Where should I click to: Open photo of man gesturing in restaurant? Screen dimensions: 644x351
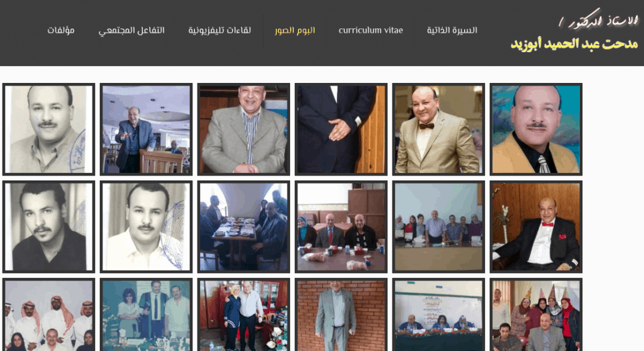point(146,129)
